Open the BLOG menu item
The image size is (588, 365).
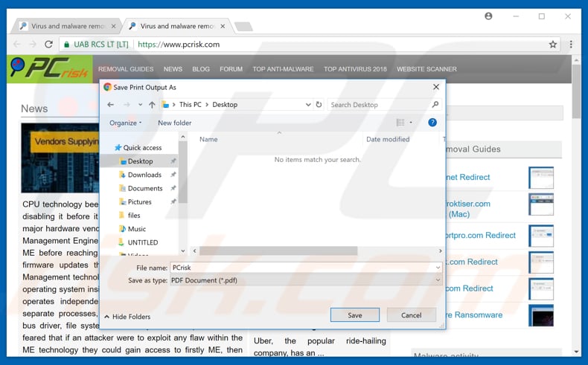(201, 69)
